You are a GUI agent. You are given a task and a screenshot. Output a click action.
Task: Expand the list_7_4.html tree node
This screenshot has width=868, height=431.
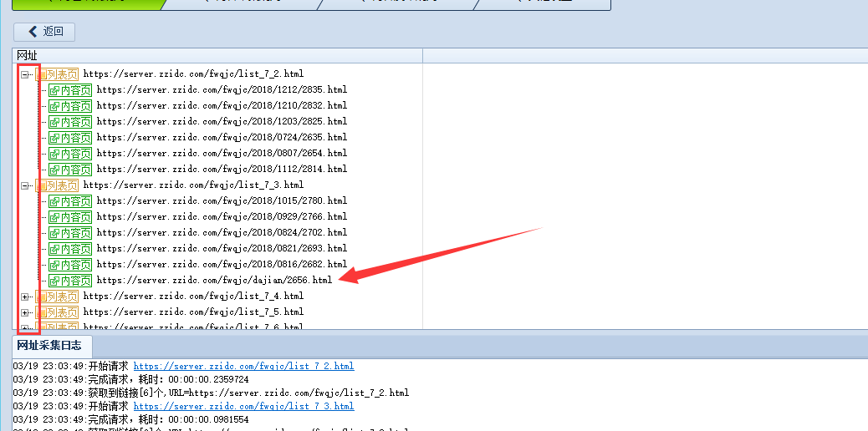click(x=24, y=297)
